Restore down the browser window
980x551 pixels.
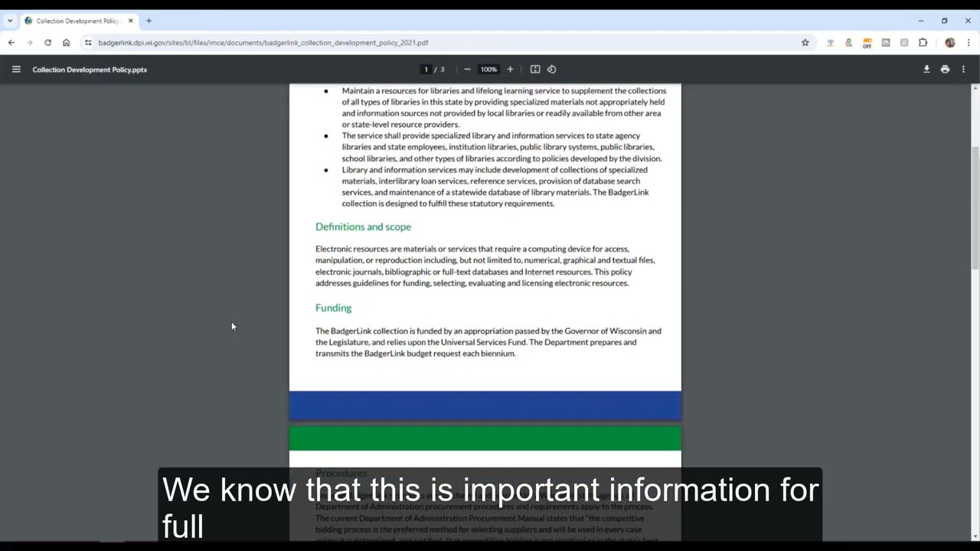click(x=945, y=21)
